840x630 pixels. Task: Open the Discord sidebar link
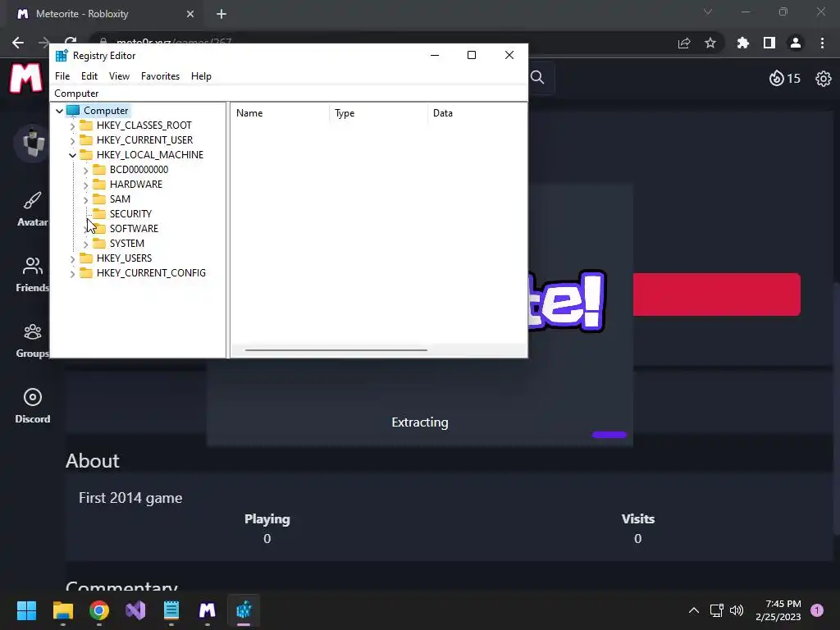tap(33, 406)
